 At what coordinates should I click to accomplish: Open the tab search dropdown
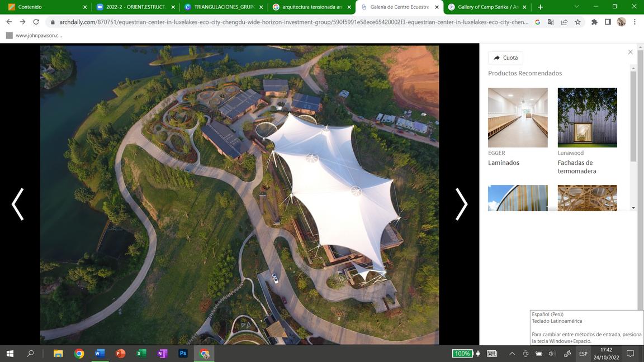pyautogui.click(x=576, y=7)
